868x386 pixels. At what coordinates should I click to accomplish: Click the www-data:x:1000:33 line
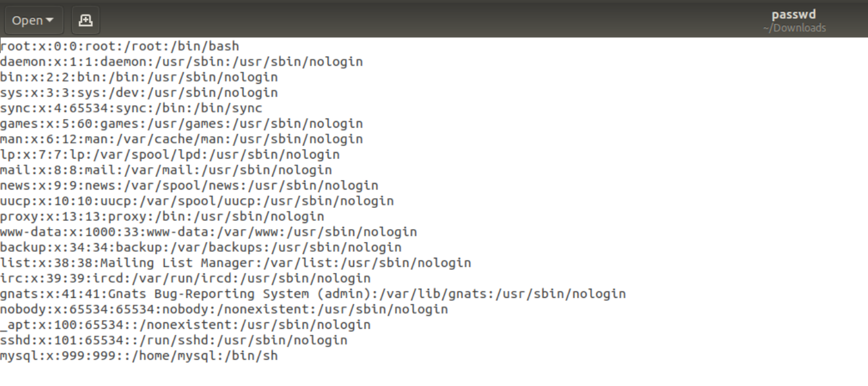208,232
